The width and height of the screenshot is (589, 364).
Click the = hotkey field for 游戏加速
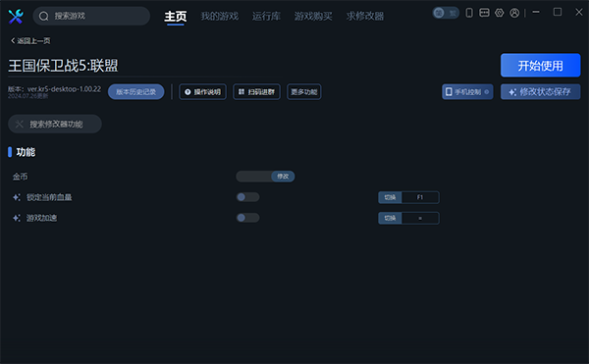(420, 218)
